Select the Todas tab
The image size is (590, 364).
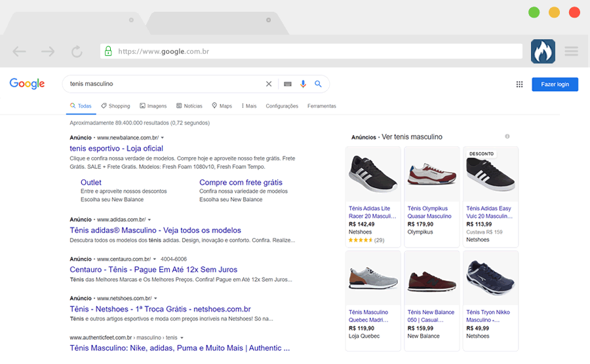click(81, 106)
